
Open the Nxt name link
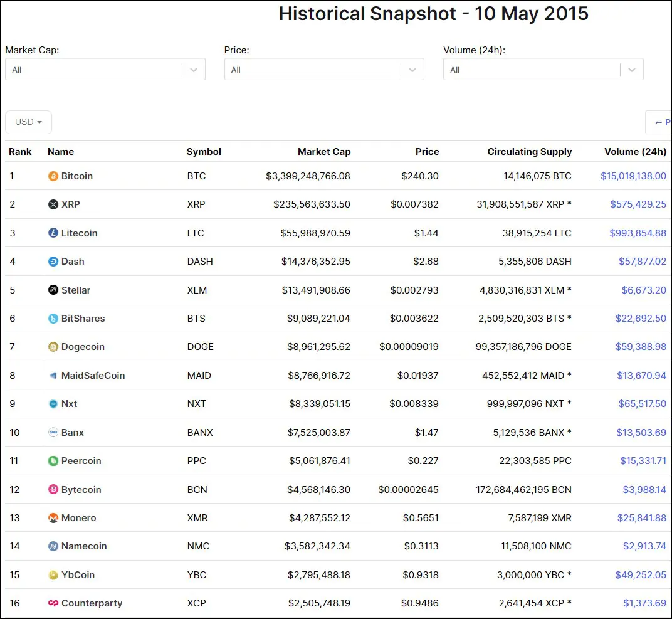click(x=69, y=404)
